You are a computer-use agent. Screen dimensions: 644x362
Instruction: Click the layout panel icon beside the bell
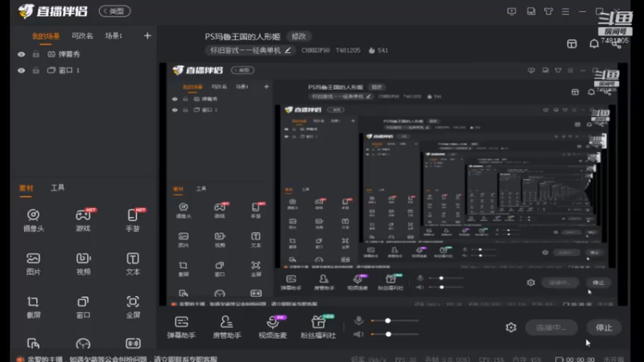(572, 44)
